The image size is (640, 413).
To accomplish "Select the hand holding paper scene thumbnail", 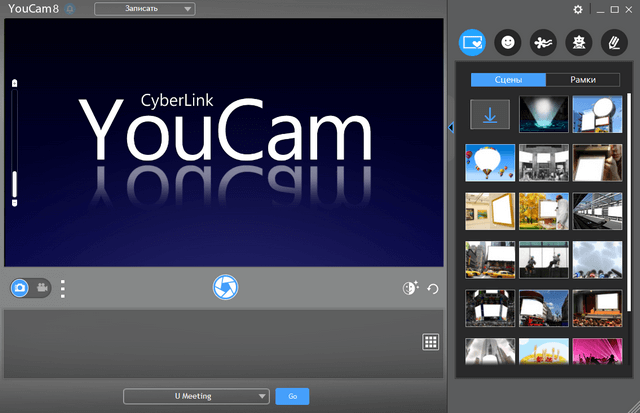I will [598, 163].
